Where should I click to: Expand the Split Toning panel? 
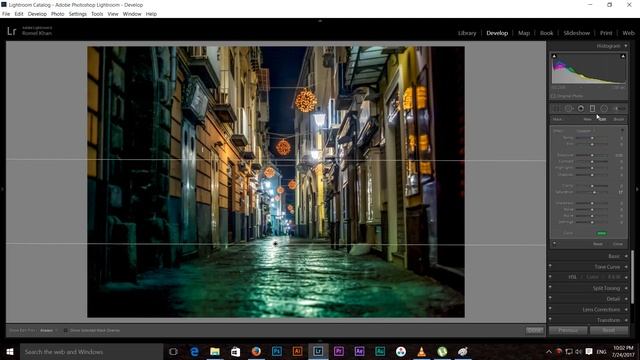click(x=606, y=288)
